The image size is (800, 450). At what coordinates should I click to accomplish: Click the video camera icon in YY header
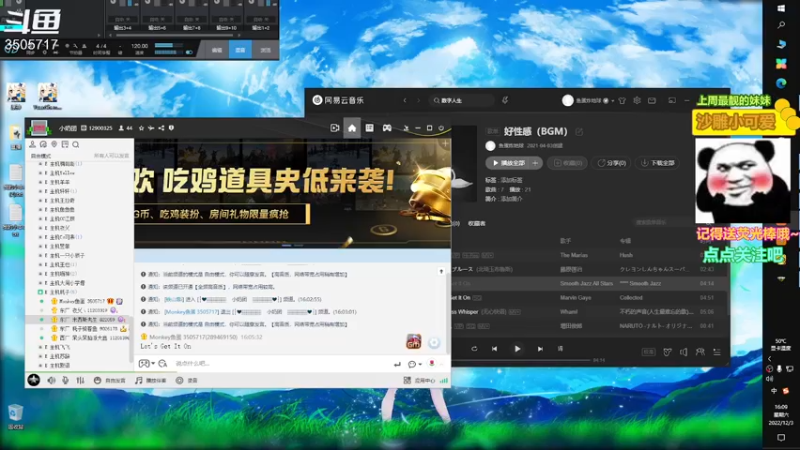[335, 128]
